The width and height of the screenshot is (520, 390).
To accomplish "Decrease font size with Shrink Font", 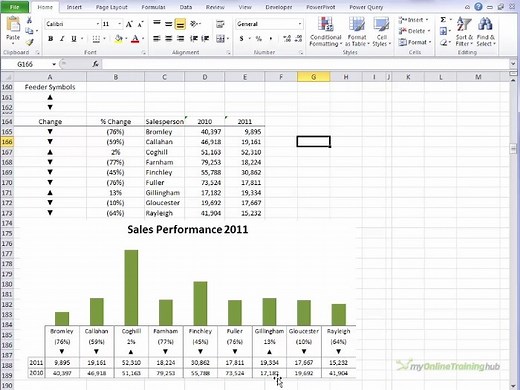I will pyautogui.click(x=140, y=24).
